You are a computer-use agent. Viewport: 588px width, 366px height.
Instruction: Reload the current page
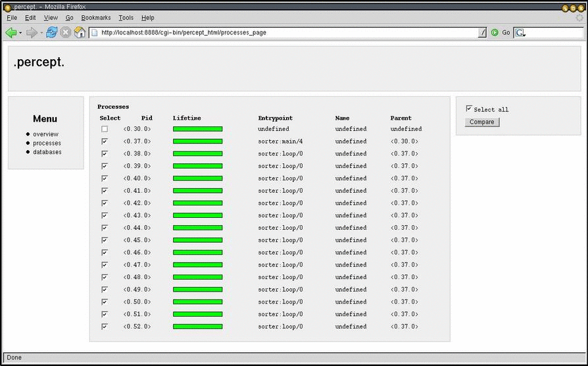click(x=51, y=32)
